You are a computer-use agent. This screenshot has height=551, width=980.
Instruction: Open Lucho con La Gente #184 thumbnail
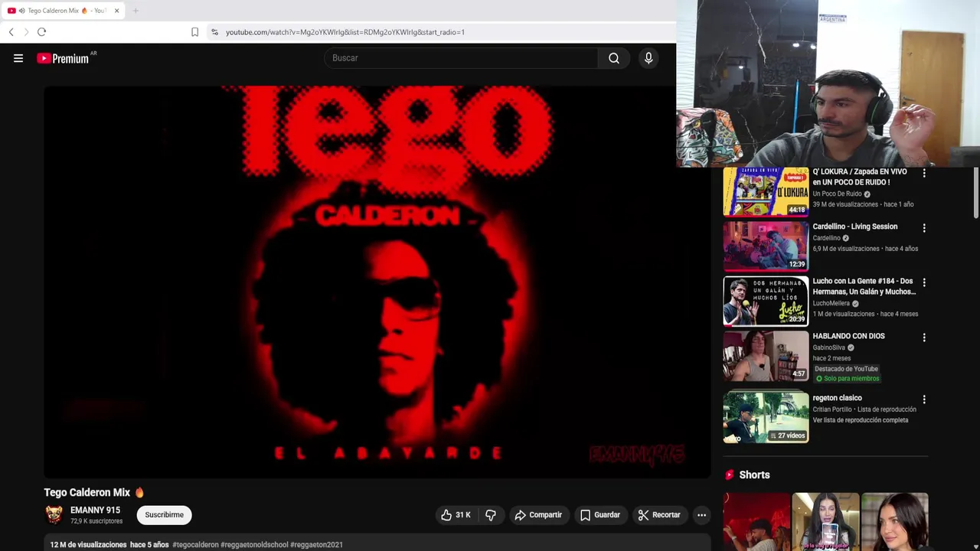(766, 301)
